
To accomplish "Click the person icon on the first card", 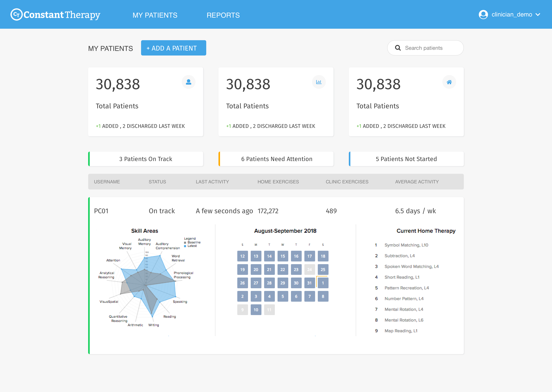I will click(188, 82).
